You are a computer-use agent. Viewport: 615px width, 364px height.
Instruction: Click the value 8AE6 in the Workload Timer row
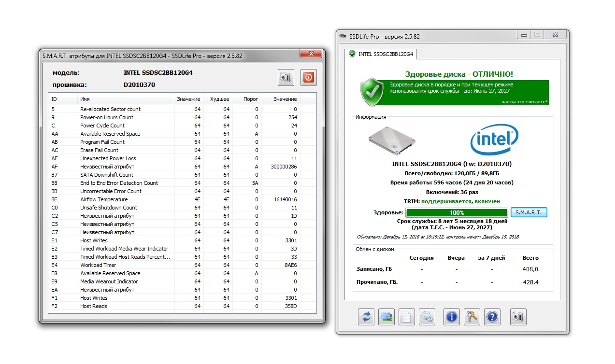pyautogui.click(x=290, y=265)
